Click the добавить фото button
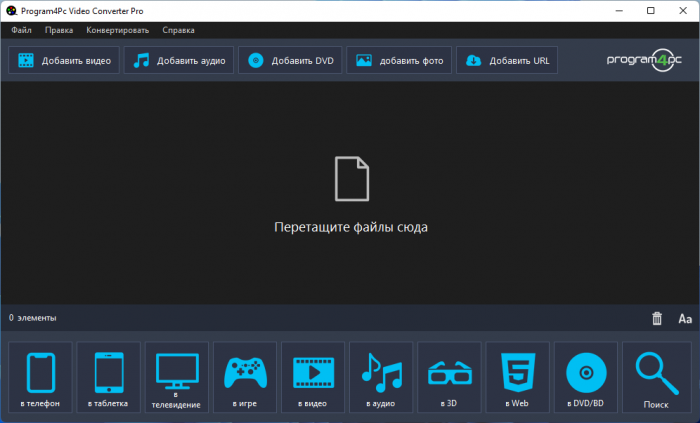The image size is (700, 423). (x=399, y=60)
